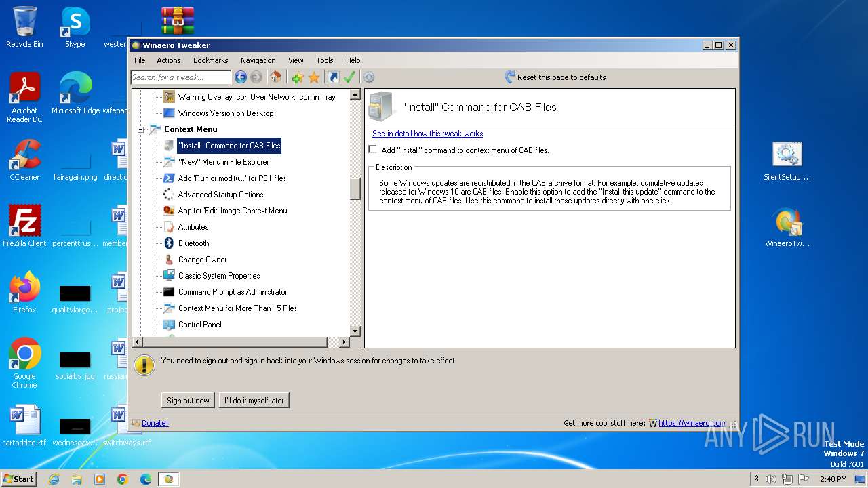
Task: Click I'll do it myself later button
Action: 254,401
